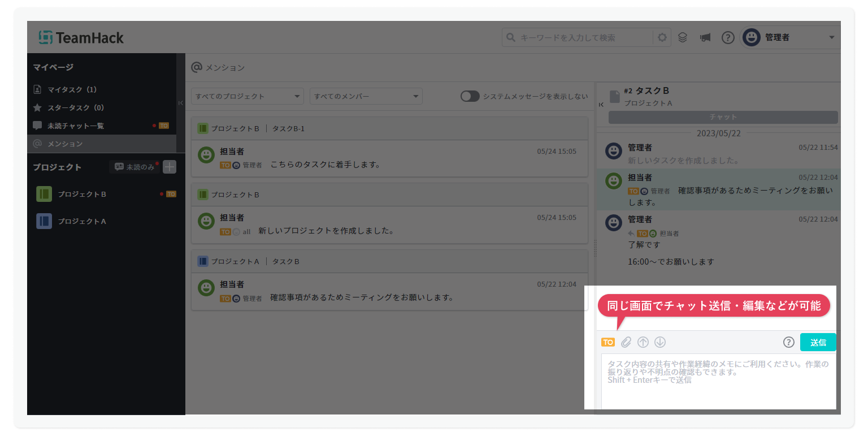Screen dimensions: 868x436
Task: Open the help icon beside the 送信 button
Action: coord(788,342)
